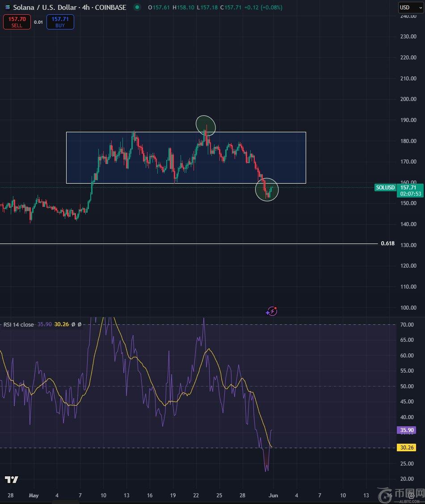Select the lower circle drawing near 157
Screen dimensions: 425x504
(267, 190)
